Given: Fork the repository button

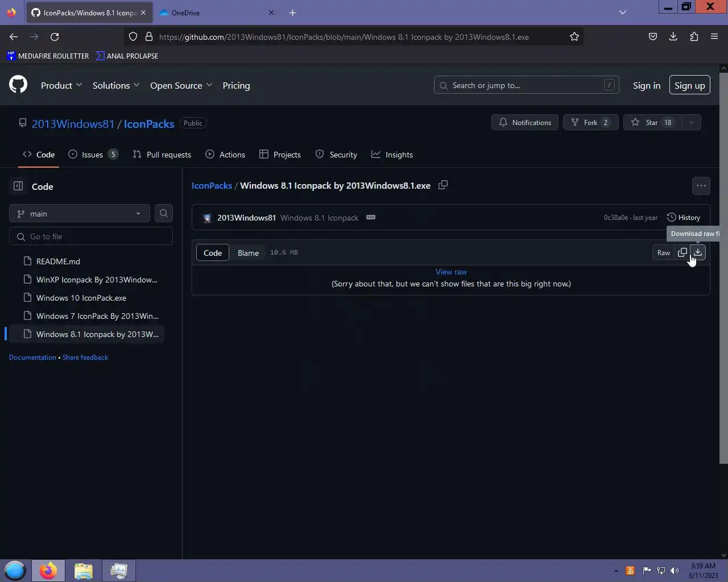Looking at the screenshot, I should click(591, 123).
